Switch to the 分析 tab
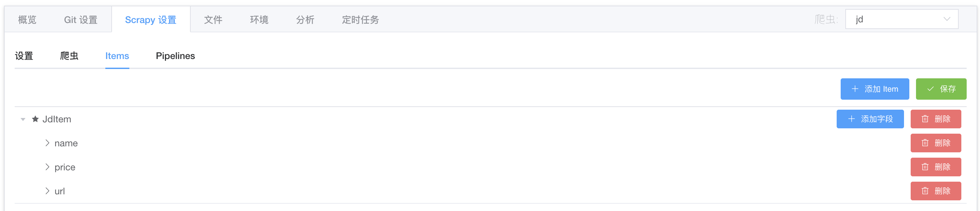The height and width of the screenshot is (211, 980). 305,20
